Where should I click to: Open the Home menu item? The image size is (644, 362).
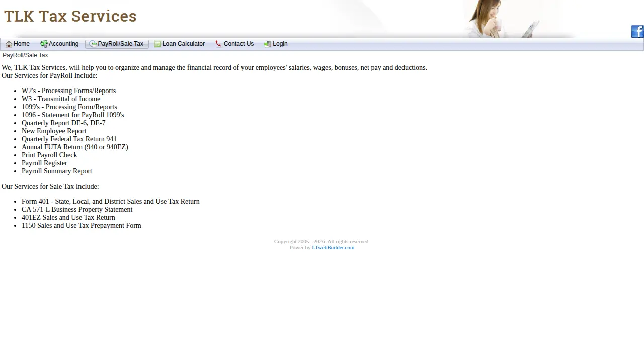18,44
